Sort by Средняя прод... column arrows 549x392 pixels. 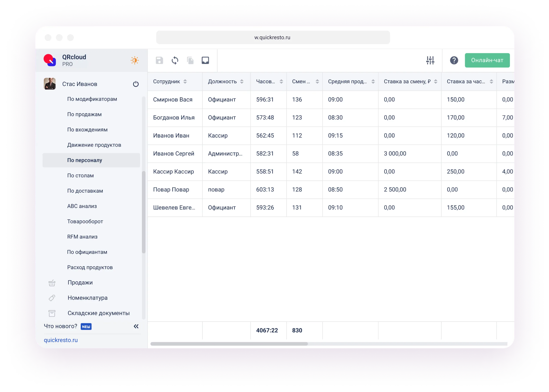coord(373,82)
